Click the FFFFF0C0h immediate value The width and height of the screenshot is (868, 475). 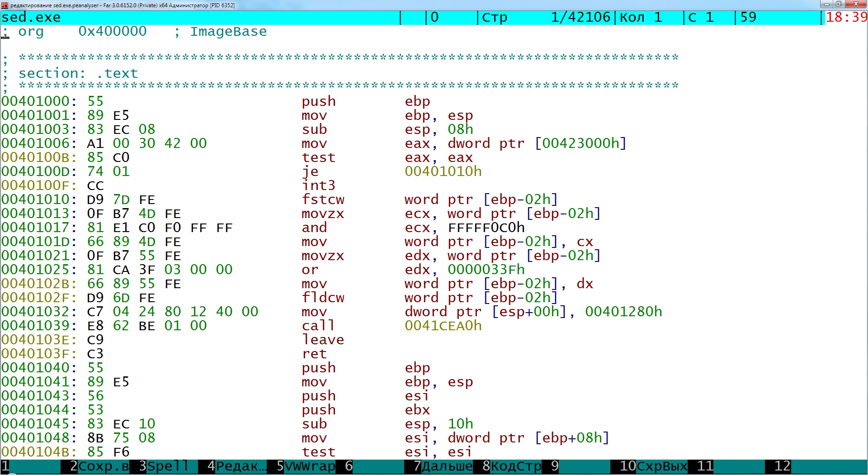pos(486,228)
